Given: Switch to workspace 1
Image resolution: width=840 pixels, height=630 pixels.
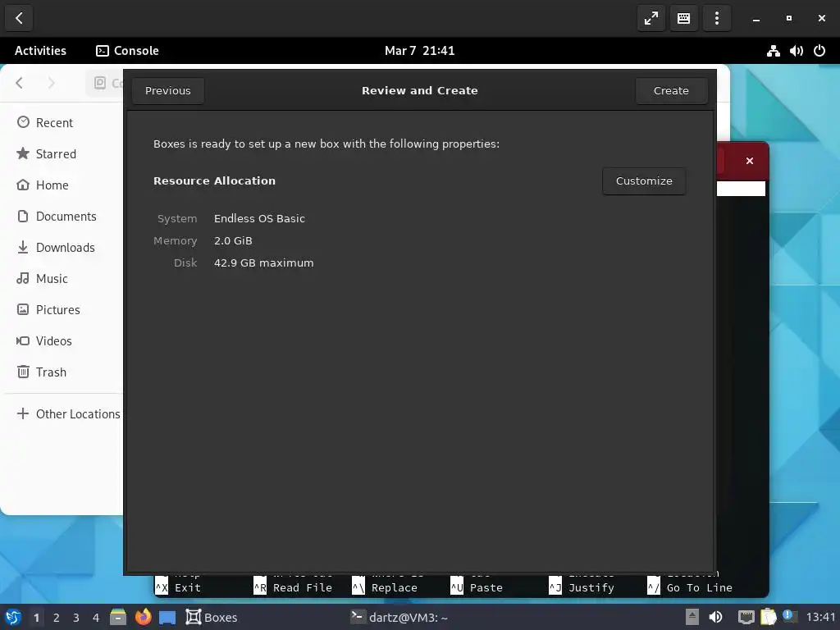Looking at the screenshot, I should click(x=36, y=618).
